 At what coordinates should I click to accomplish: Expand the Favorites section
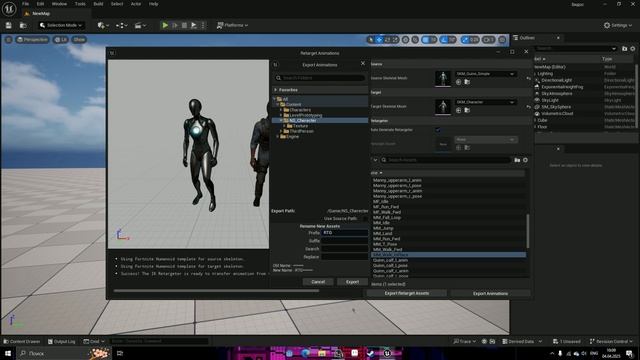(x=276, y=90)
